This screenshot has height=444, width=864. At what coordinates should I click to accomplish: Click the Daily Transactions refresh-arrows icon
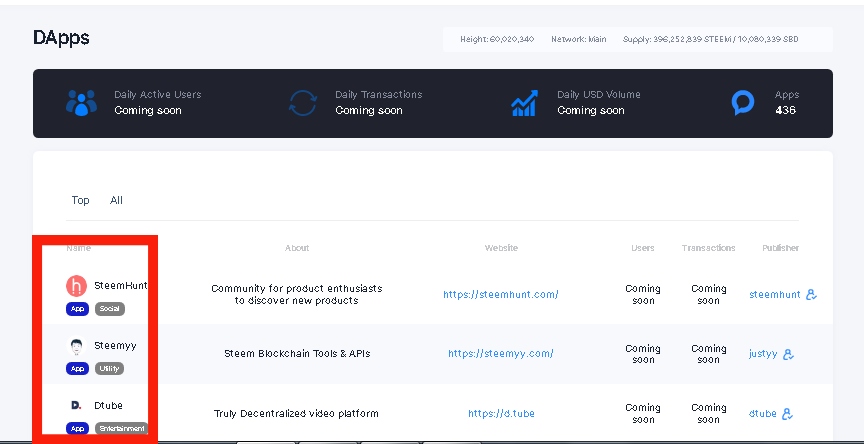[x=303, y=103]
